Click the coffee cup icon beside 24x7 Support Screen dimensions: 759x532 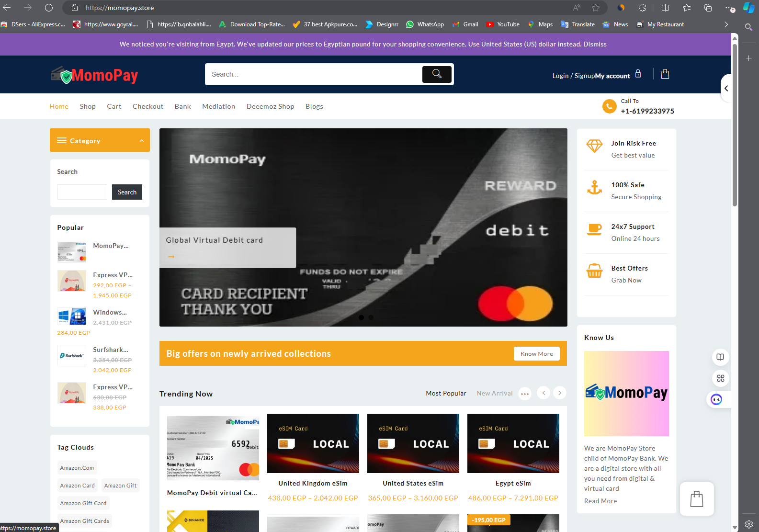(594, 229)
